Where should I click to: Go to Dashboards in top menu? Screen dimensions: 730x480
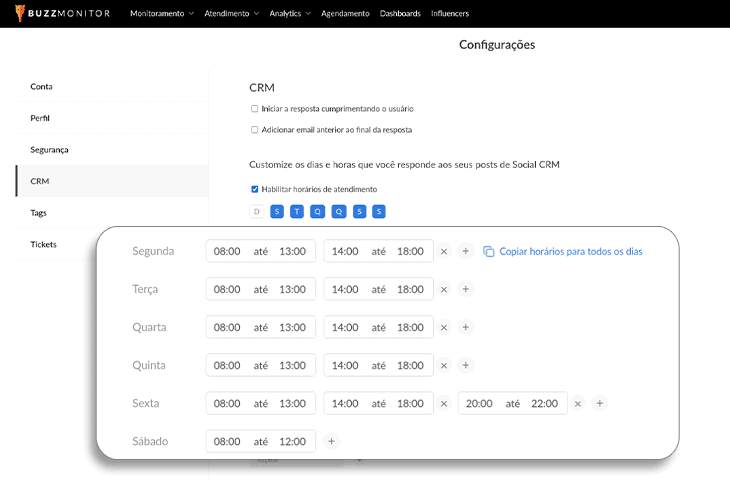point(400,14)
